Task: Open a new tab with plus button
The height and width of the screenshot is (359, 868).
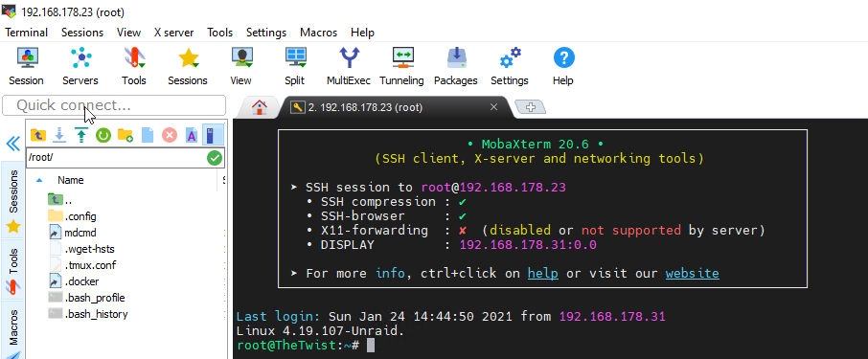Action: (531, 107)
